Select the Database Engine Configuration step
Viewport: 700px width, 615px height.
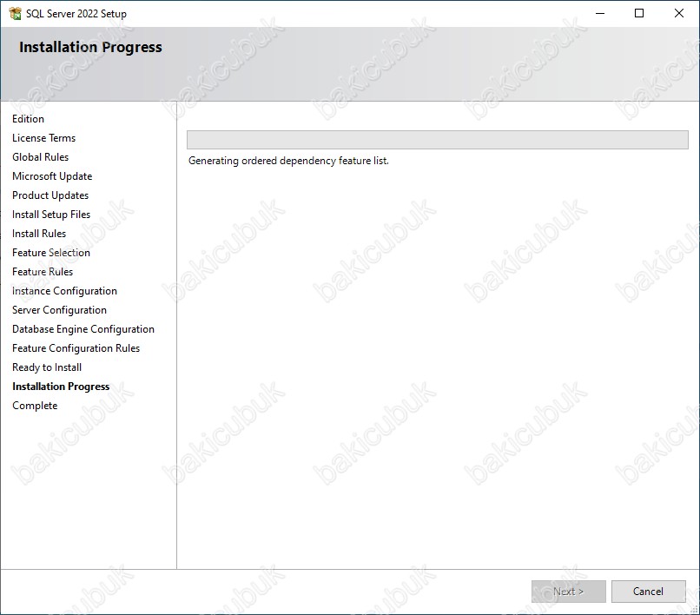83,329
